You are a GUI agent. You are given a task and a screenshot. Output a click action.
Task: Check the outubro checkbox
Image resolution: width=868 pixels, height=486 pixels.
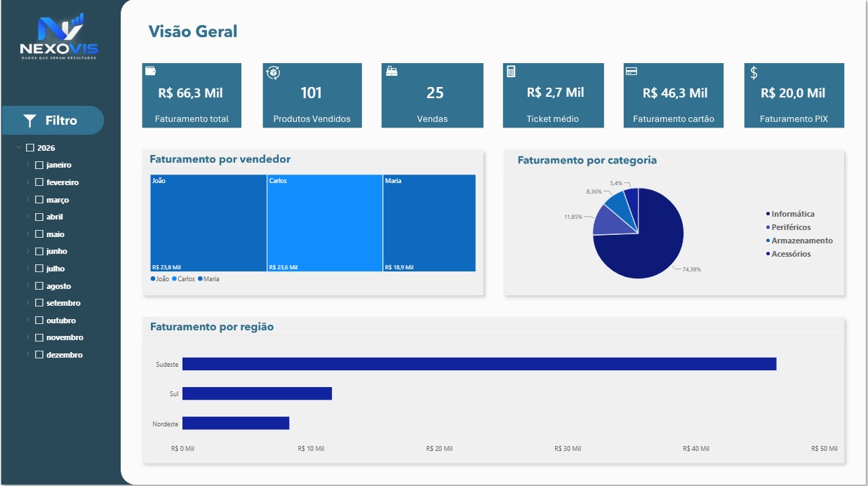[39, 320]
